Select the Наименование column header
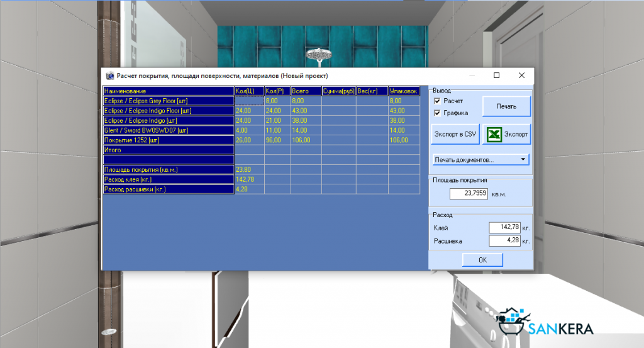Image resolution: width=644 pixels, height=348 pixels. tap(167, 91)
